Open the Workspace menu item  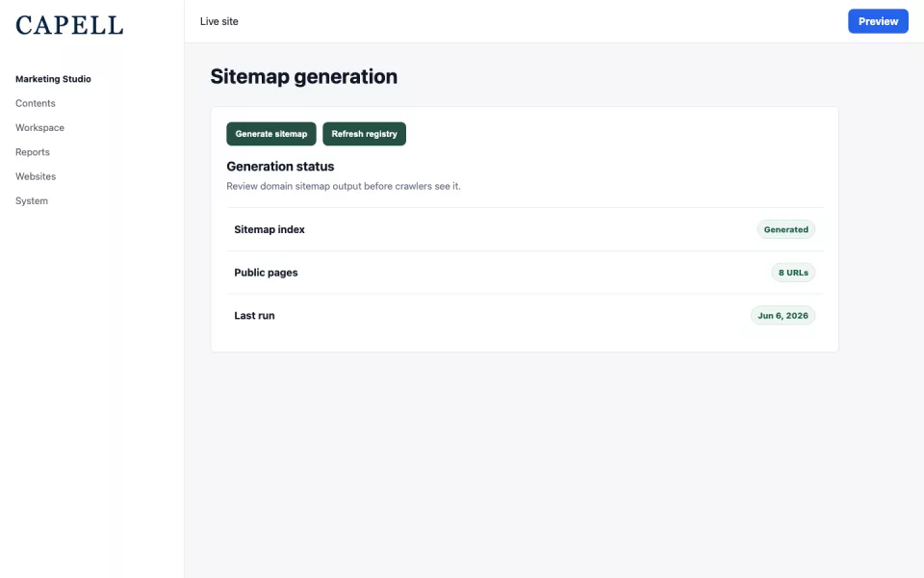pyautogui.click(x=39, y=127)
